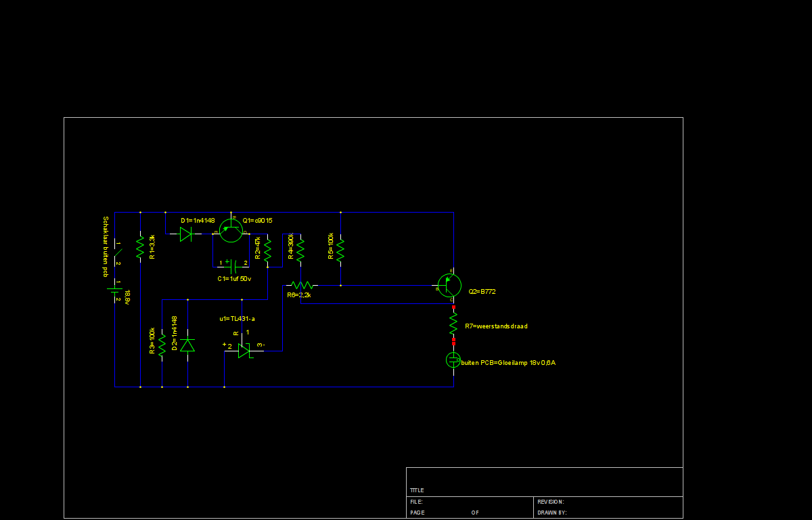Click the TITLE field in title block
Viewport: 812px width, 520px height.
coord(417,490)
